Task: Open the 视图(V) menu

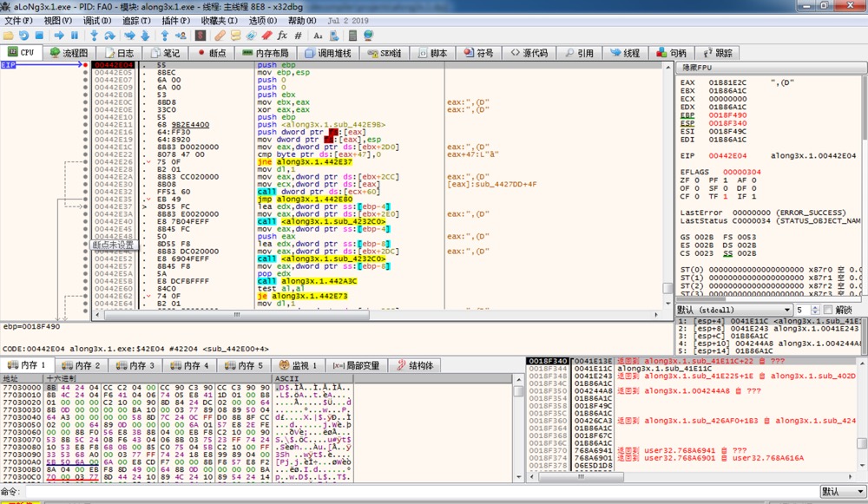Action: coord(58,21)
